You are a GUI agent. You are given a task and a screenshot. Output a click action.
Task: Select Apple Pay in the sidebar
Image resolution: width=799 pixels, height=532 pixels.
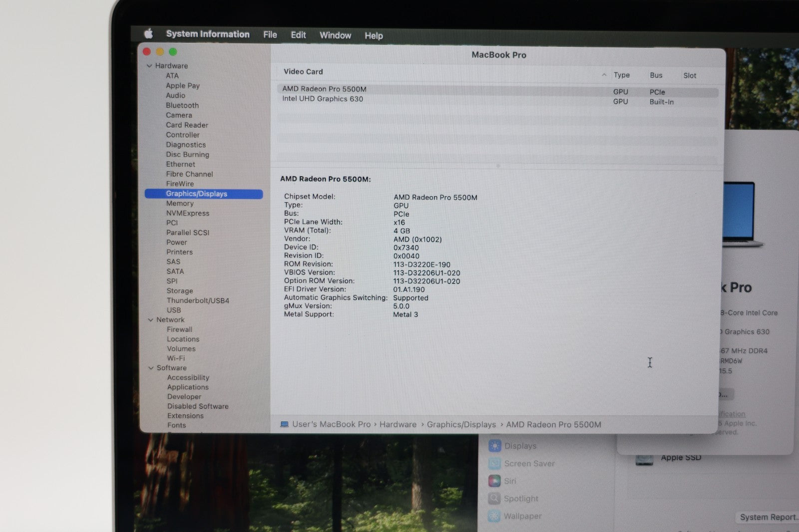pyautogui.click(x=183, y=86)
